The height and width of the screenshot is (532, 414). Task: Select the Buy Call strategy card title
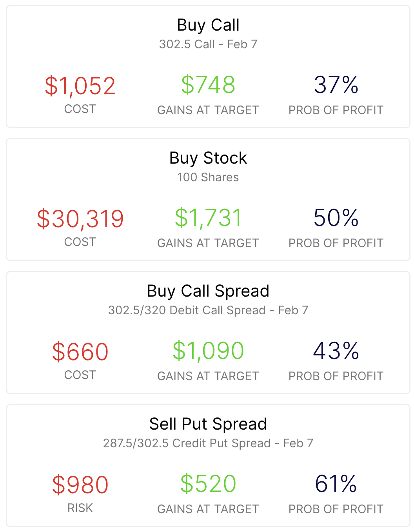(x=208, y=25)
